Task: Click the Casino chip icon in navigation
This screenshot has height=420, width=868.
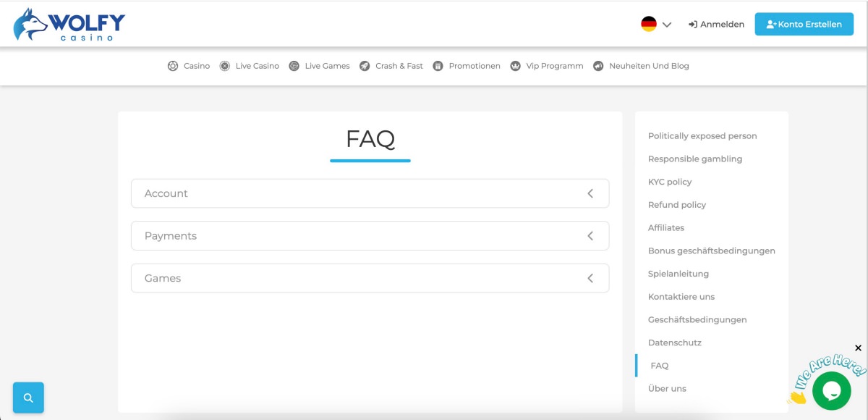Action: (x=173, y=66)
